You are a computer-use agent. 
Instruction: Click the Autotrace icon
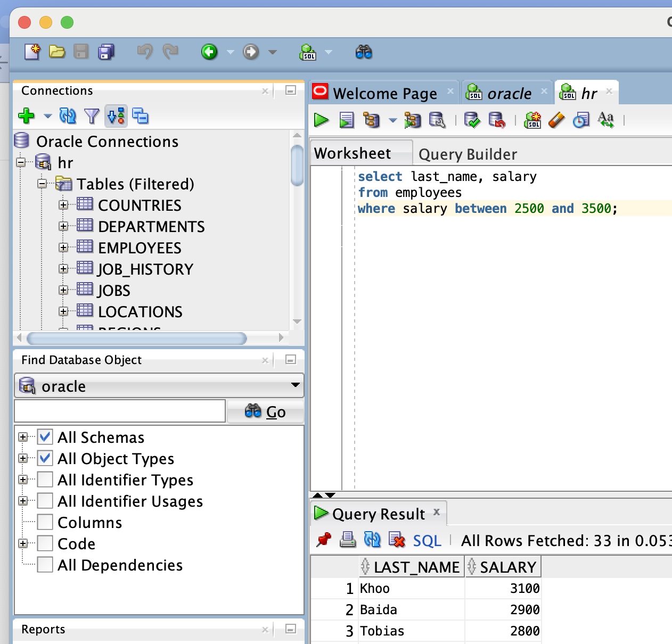tap(412, 120)
